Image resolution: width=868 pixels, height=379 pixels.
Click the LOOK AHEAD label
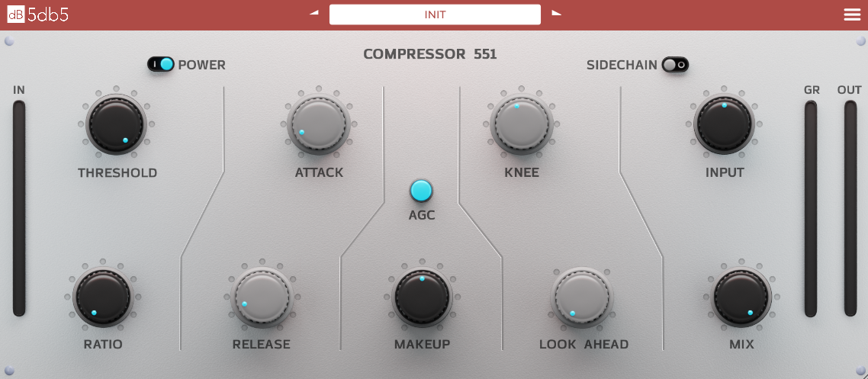584,344
